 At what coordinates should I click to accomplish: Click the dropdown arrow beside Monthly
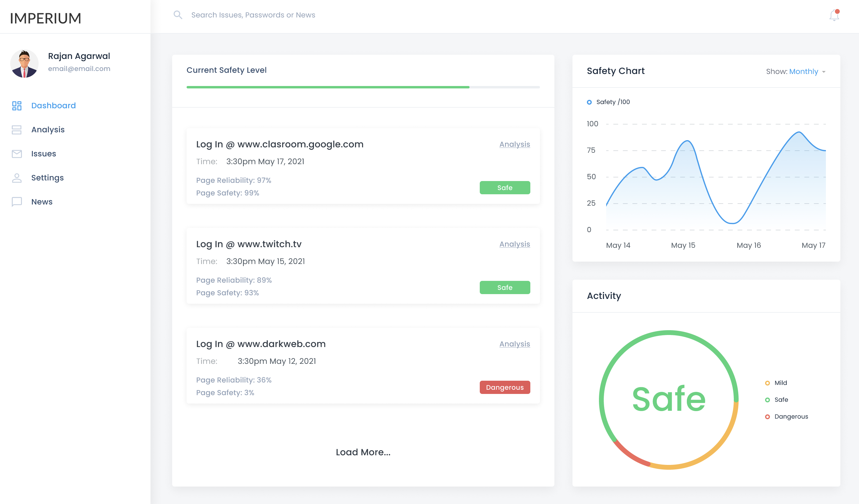click(823, 72)
